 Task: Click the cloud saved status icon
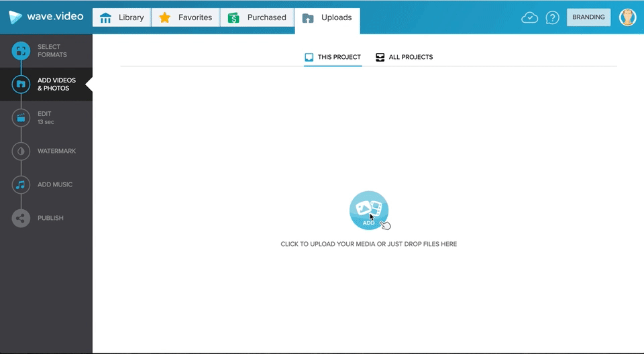[529, 17]
